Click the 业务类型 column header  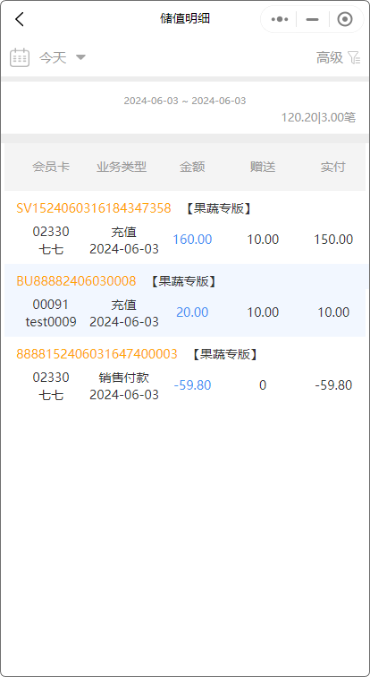[x=122, y=167]
